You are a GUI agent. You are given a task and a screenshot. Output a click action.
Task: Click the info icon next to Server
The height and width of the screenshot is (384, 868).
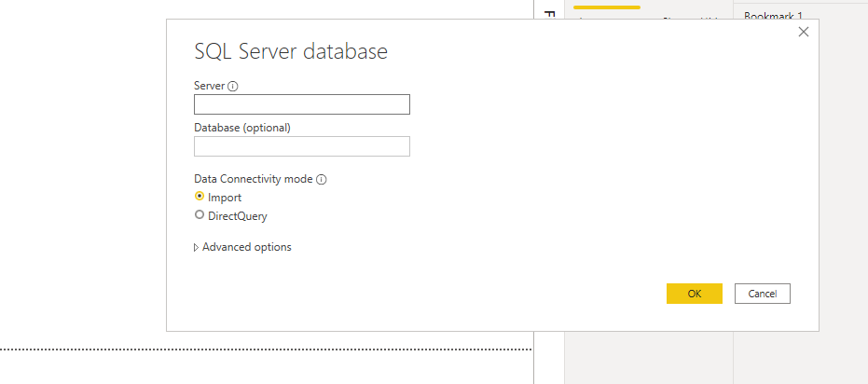[x=232, y=87]
